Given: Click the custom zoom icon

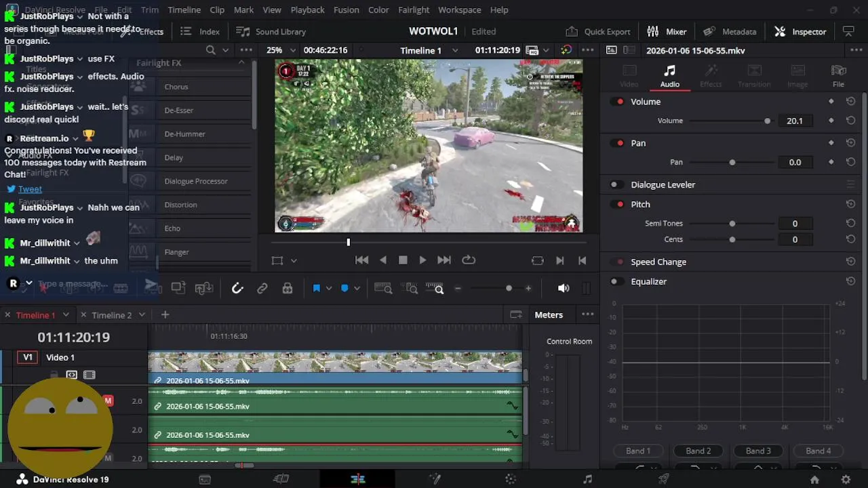Looking at the screenshot, I should click(435, 288).
